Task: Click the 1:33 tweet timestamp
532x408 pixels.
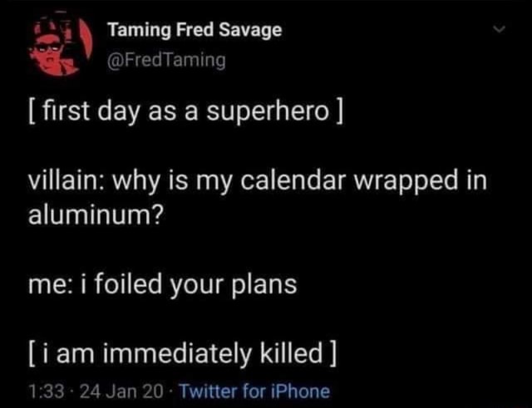Action: click(x=40, y=391)
